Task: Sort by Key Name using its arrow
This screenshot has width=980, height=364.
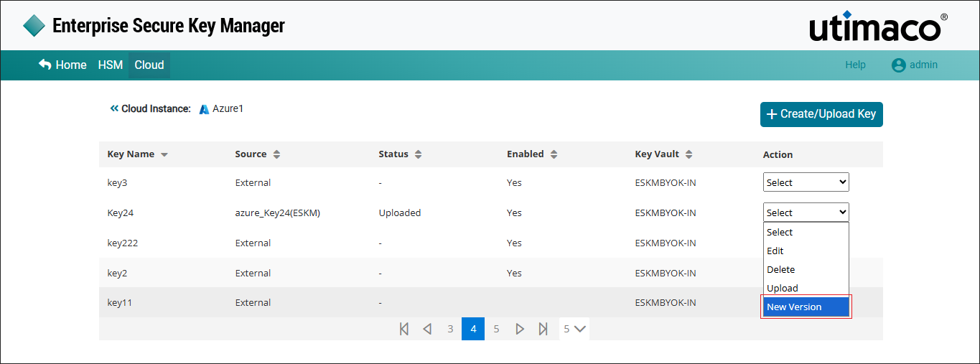Action: click(164, 154)
